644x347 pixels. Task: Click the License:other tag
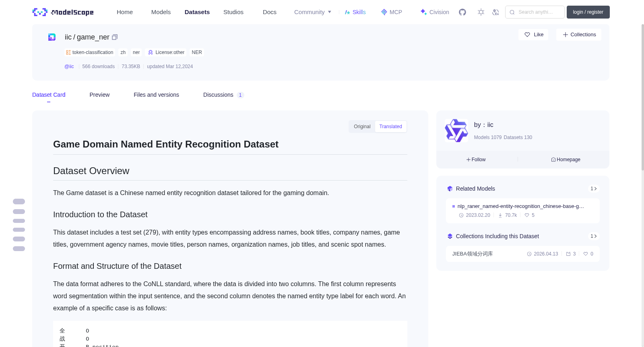[x=166, y=52]
